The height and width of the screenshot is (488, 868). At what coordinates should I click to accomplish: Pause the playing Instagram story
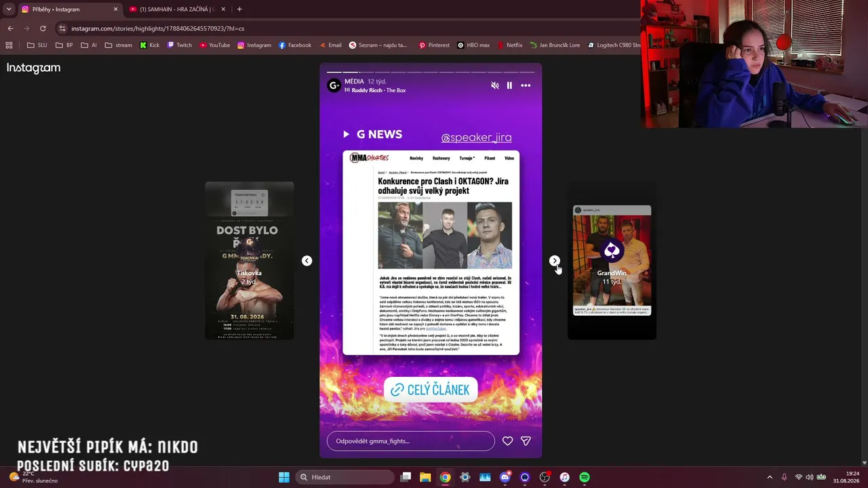509,85
